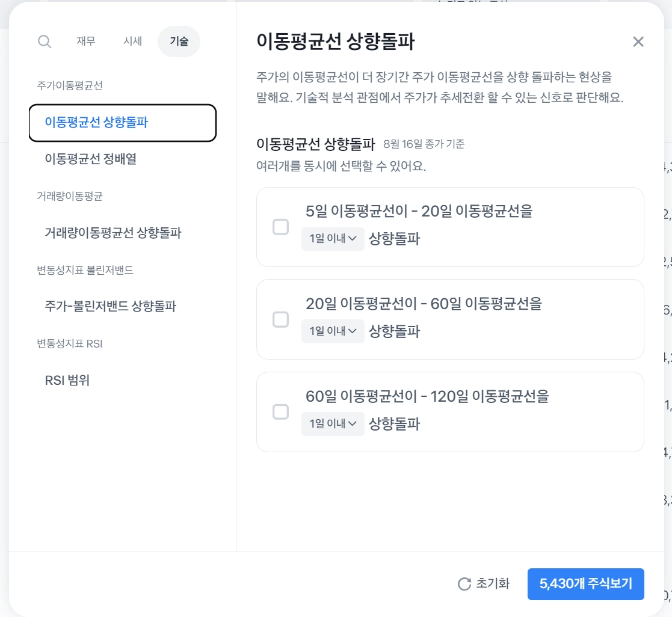
Task: Select the 기술 tab
Action: point(179,41)
